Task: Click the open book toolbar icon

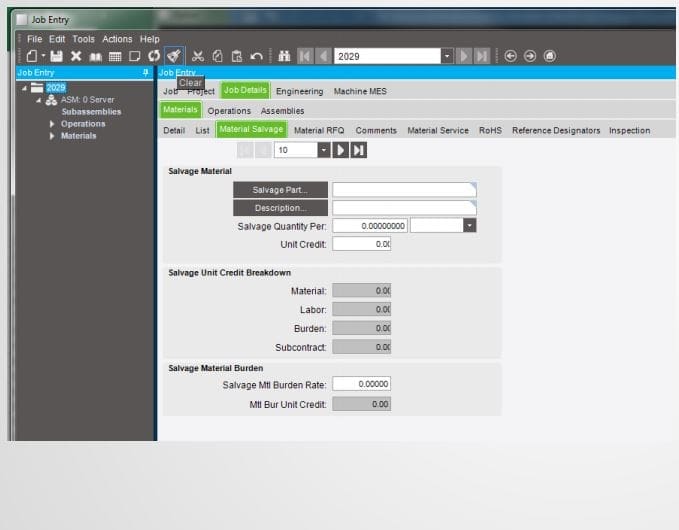Action: pyautogui.click(x=95, y=57)
